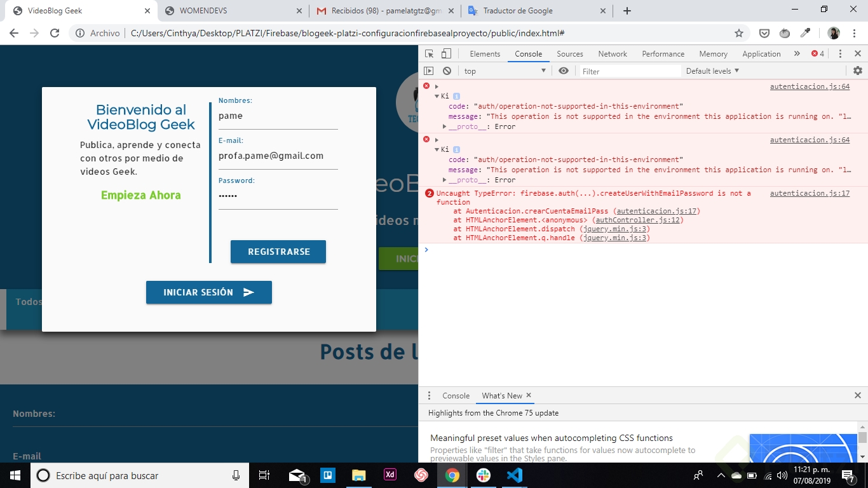Toggle the device toolbar in DevTools
This screenshot has height=488, width=868.
[x=445, y=53]
